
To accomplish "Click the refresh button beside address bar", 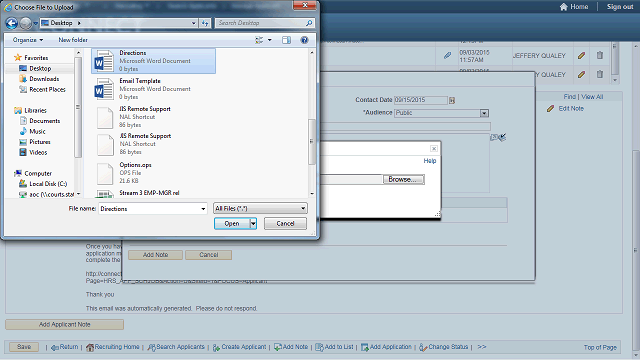I will (205, 23).
